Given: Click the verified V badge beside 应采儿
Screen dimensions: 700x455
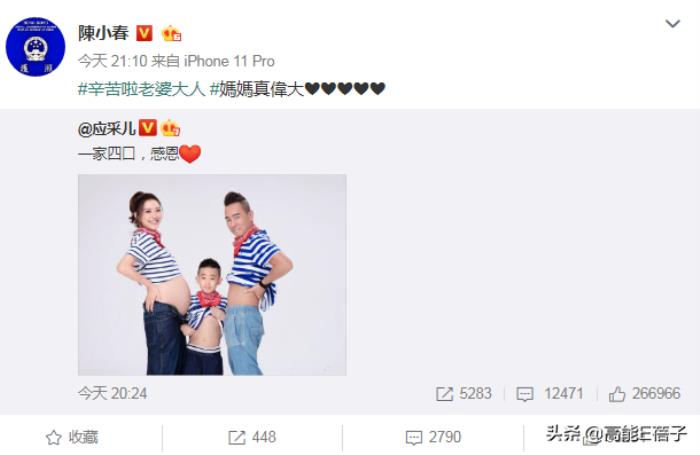Looking at the screenshot, I should click(147, 128).
